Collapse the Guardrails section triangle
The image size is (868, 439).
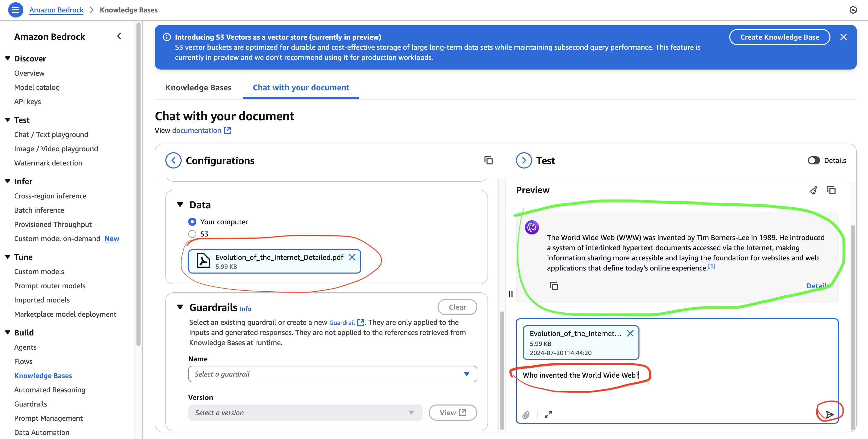pos(180,307)
